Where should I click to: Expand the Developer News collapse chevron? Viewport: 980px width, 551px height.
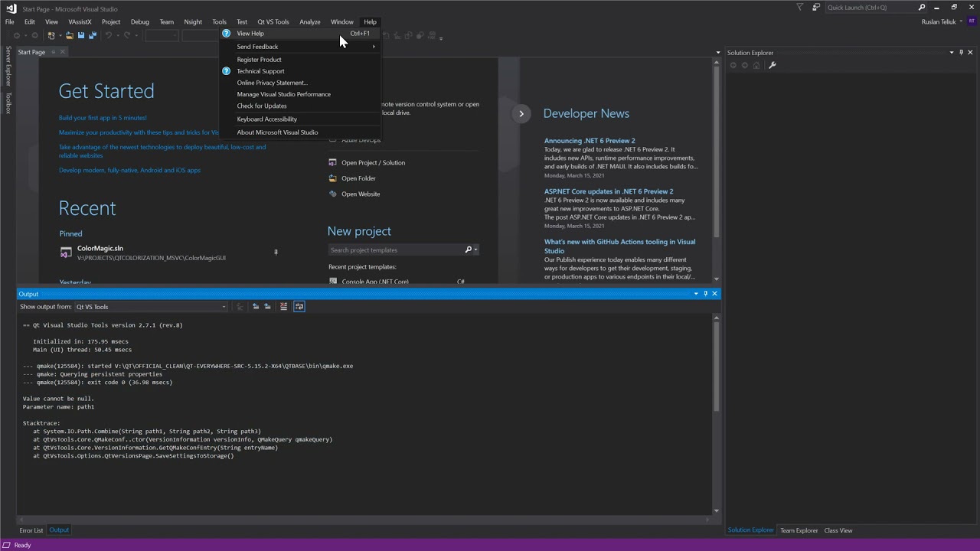click(x=521, y=114)
